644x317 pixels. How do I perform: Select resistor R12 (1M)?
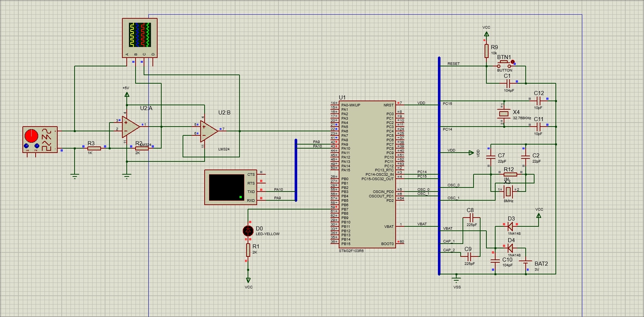tap(510, 174)
